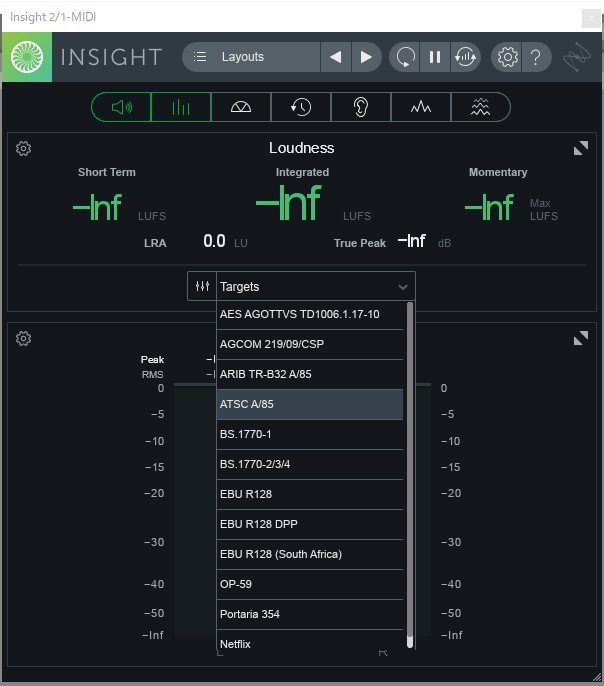Click the Momentary -Inf readout
The image size is (604, 686).
(x=489, y=207)
